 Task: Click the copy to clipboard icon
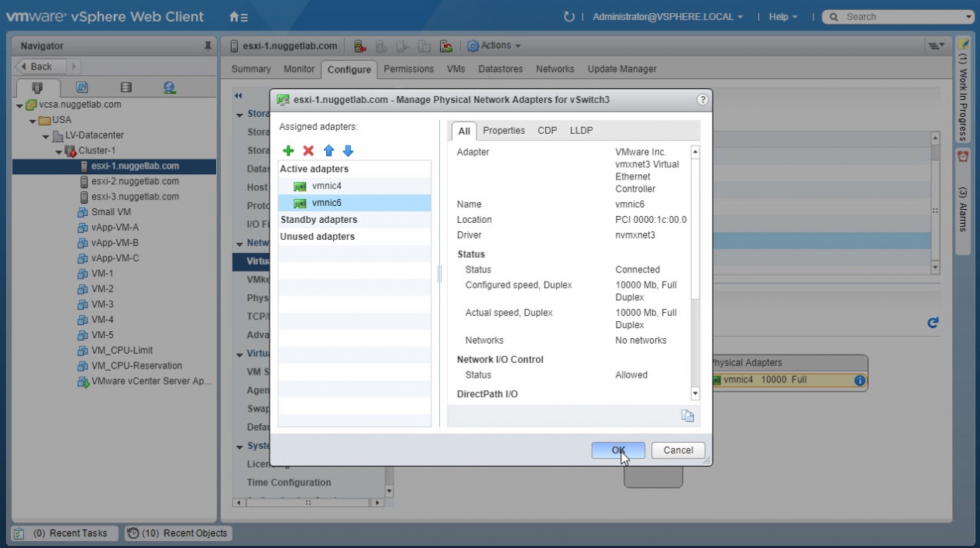tap(687, 416)
